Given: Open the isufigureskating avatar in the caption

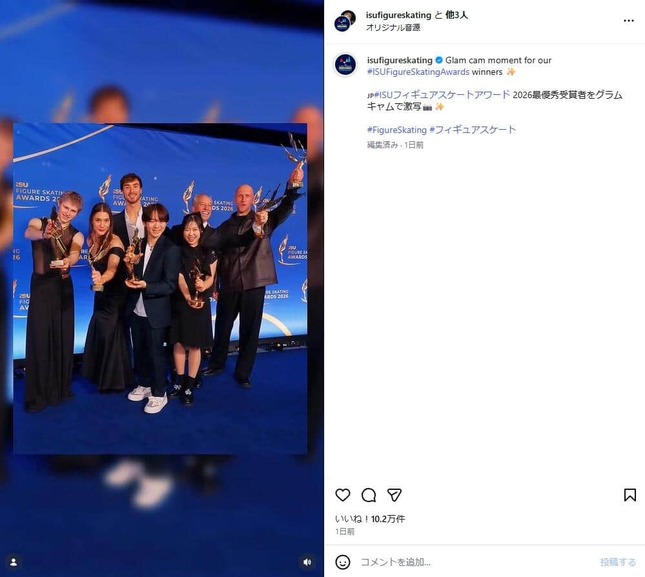Looking at the screenshot, I should 345,65.
